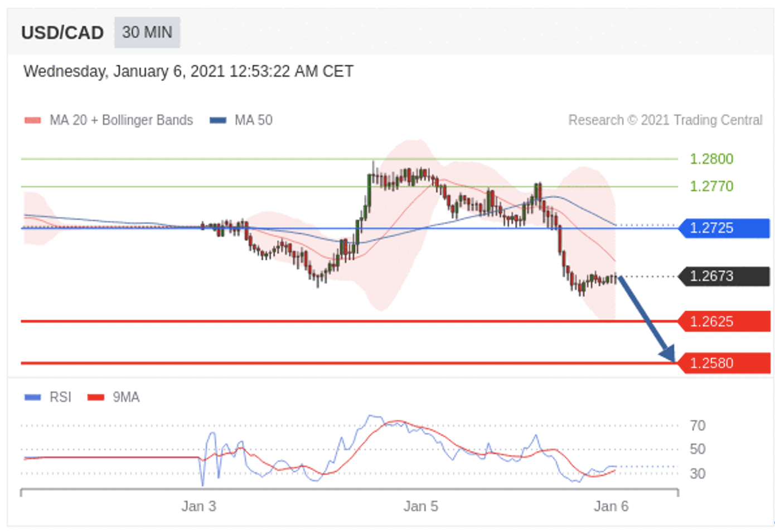775x532 pixels.
Task: Click the black 1.2673 current price tag
Action: (x=724, y=276)
